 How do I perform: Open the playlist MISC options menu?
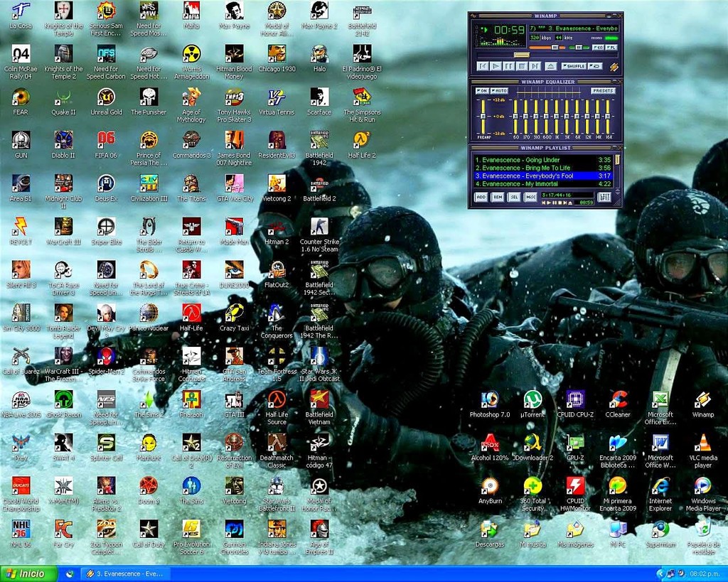(x=530, y=197)
